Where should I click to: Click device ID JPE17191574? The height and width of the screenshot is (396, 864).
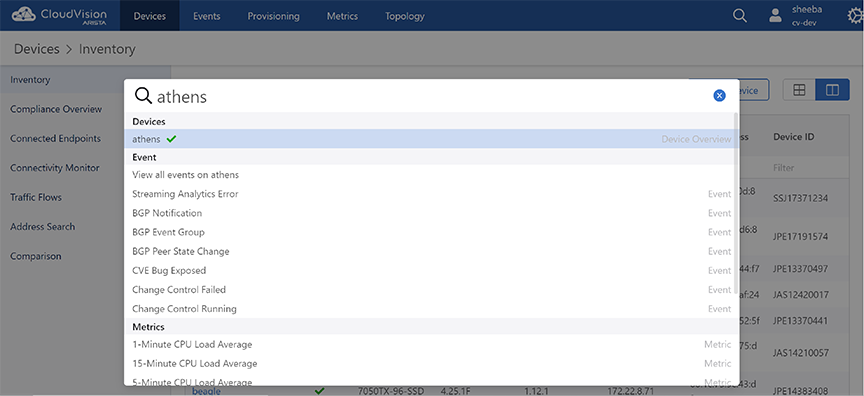pos(801,237)
